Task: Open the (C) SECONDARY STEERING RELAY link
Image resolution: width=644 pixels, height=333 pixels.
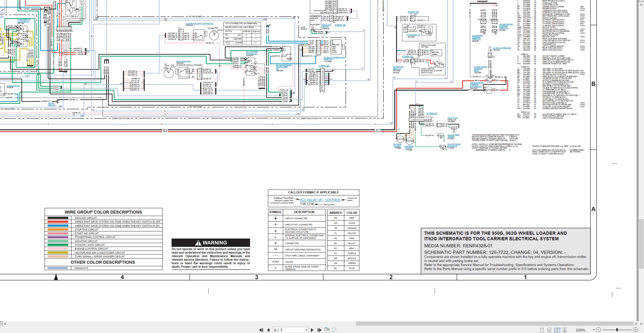Action: pos(480,69)
